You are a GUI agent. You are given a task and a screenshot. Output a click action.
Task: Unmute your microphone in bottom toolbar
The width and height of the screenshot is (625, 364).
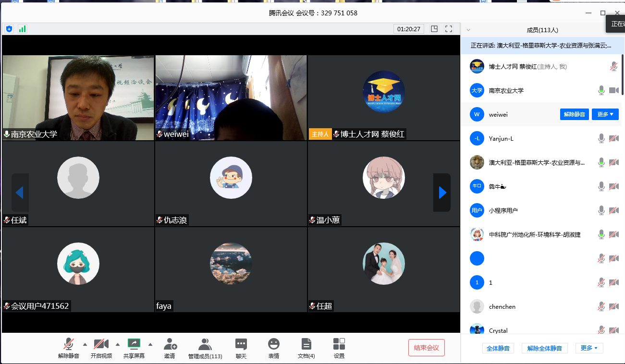[69, 348]
